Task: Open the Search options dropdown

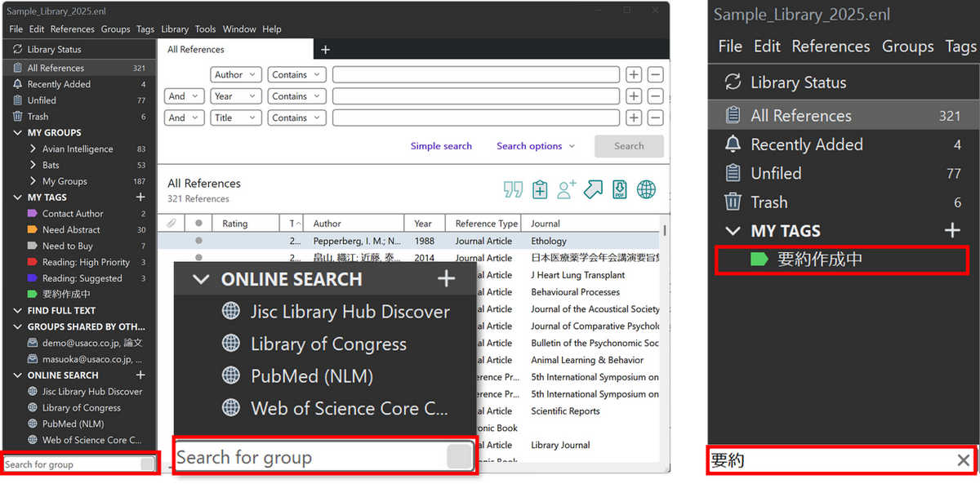Action: point(536,146)
